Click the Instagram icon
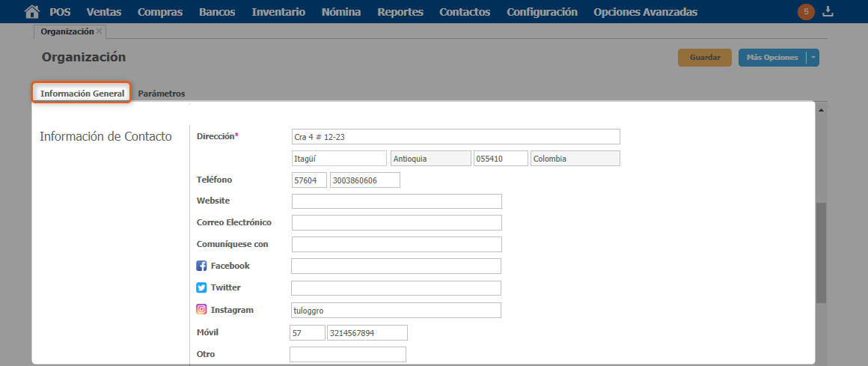 pyautogui.click(x=201, y=309)
